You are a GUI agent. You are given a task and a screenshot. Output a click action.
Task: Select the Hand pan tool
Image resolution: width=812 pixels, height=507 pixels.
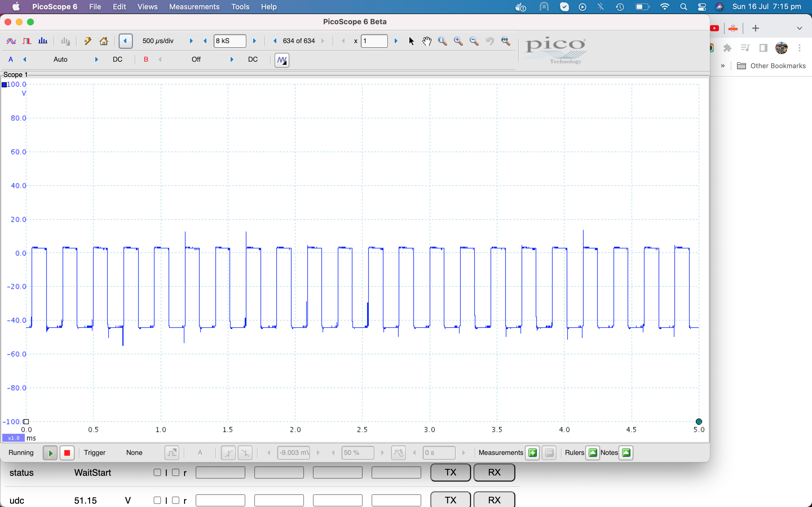point(427,41)
